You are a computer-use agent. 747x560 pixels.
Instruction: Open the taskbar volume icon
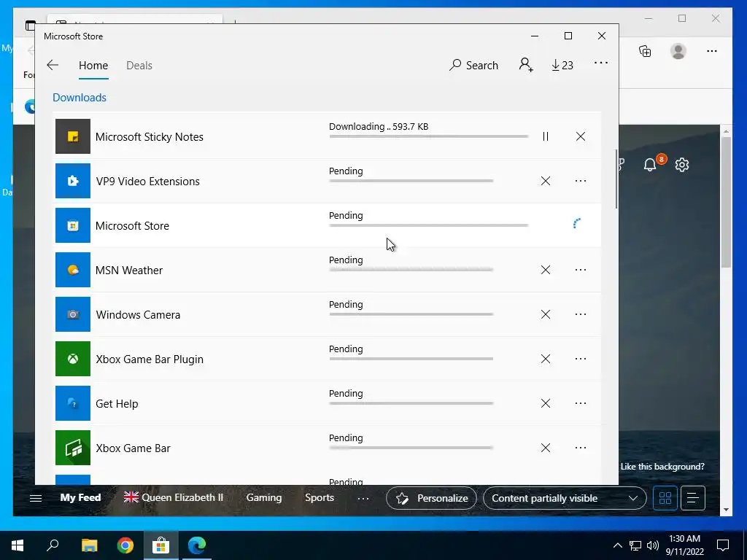click(x=653, y=545)
